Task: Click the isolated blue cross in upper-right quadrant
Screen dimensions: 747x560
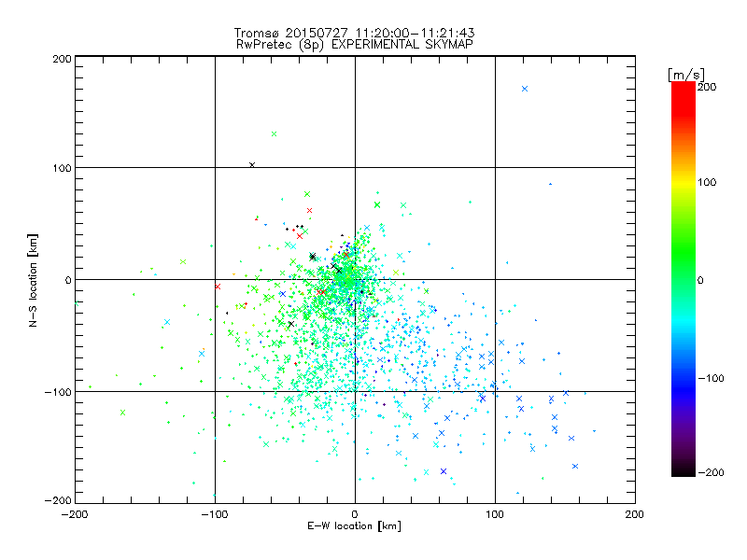Action: (525, 89)
